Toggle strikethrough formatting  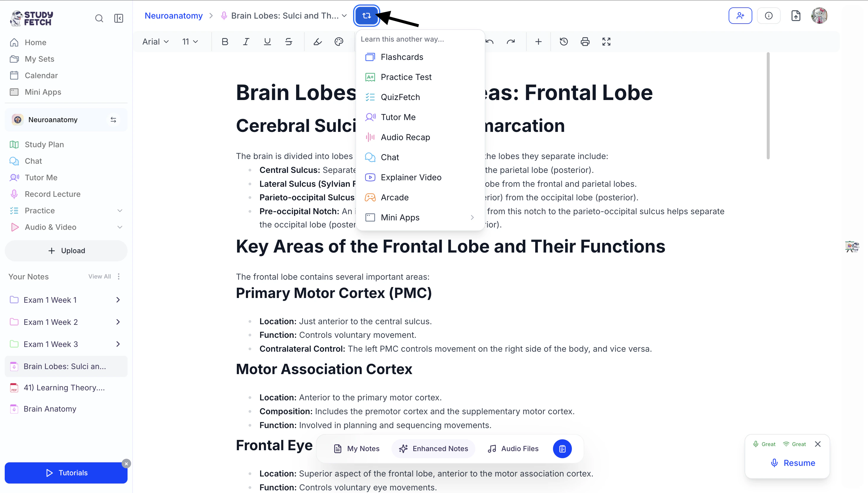point(288,42)
